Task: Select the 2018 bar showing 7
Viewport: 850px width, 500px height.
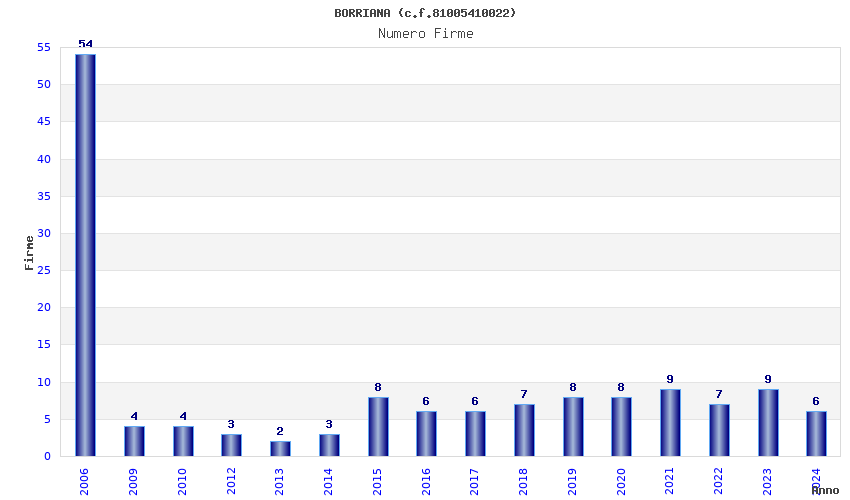Action: click(524, 430)
